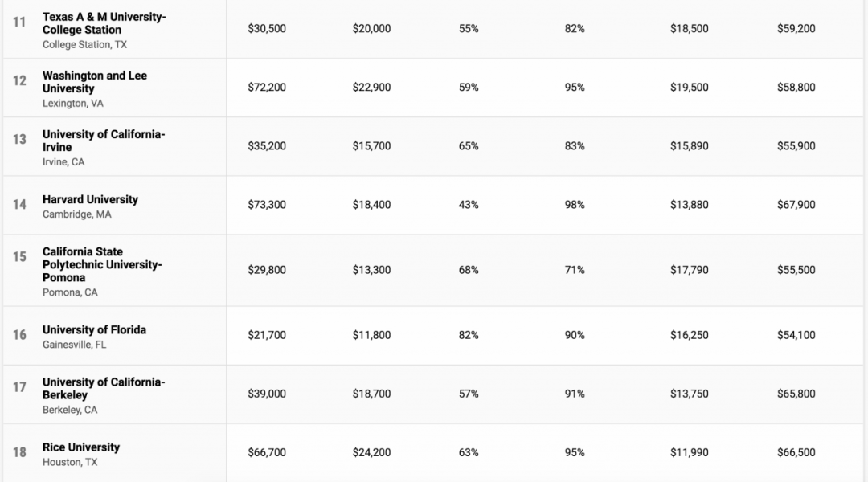Viewport: 868px width, 482px height.
Task: Select the 68% value for Cal Poly Pomona
Action: click(x=469, y=270)
